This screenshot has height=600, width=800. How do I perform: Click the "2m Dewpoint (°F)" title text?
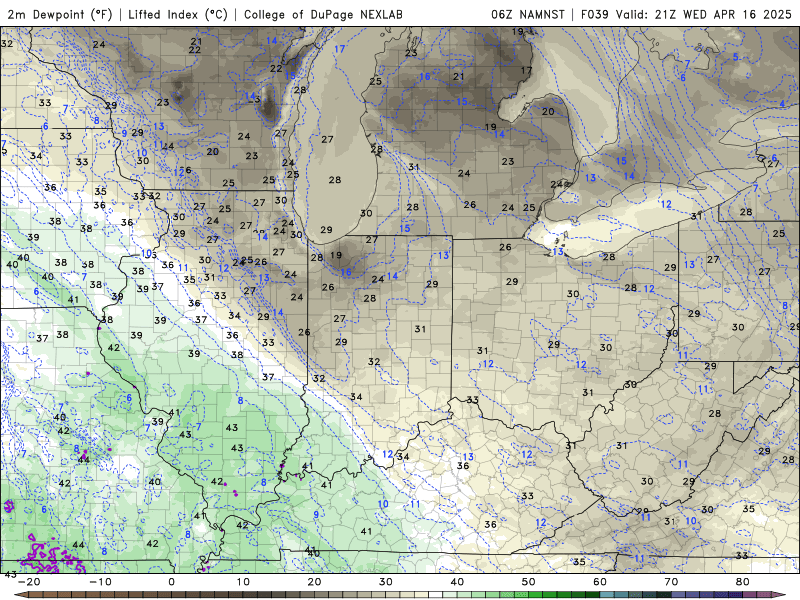[x=60, y=14]
